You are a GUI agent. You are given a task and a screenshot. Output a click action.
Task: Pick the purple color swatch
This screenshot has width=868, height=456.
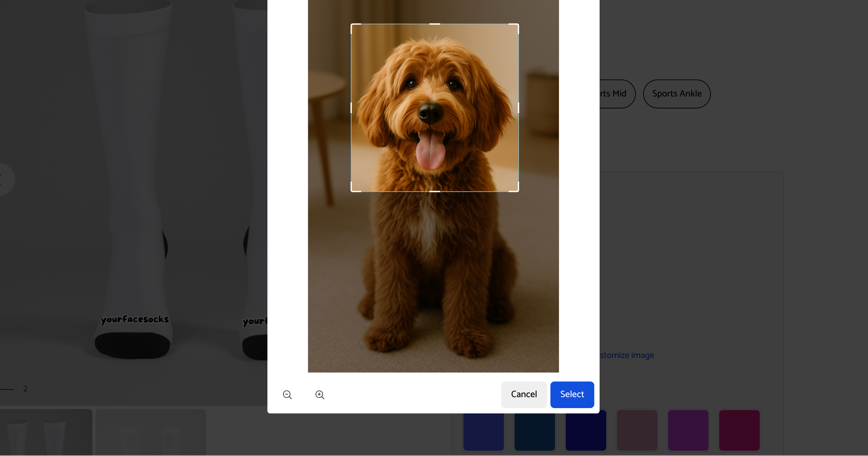pyautogui.click(x=688, y=430)
